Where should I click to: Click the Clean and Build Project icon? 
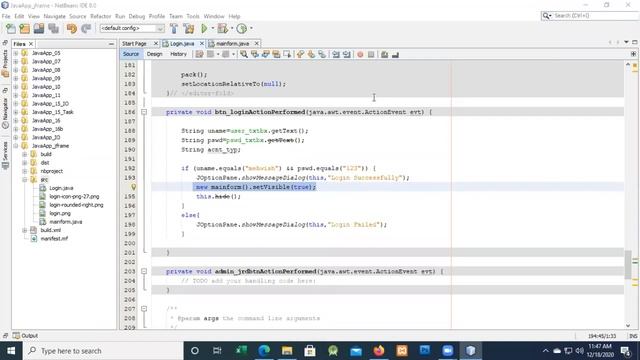[x=189, y=29]
